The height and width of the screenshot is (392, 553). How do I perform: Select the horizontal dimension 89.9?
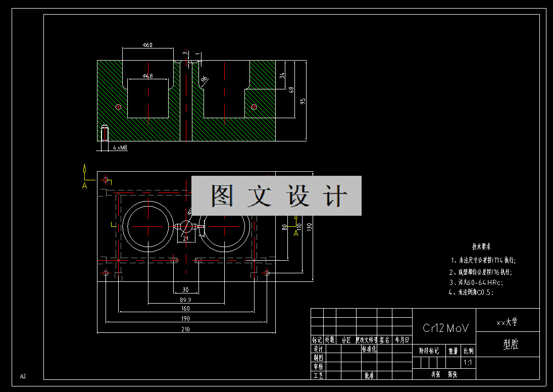click(185, 300)
